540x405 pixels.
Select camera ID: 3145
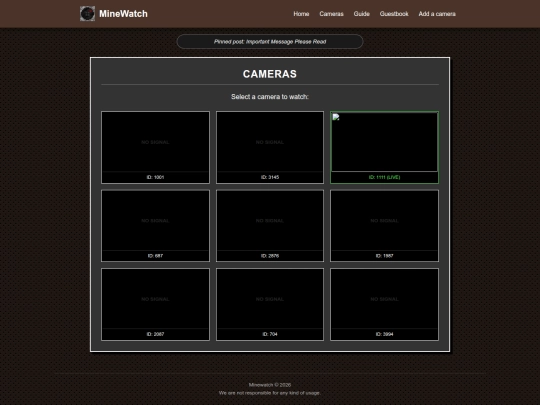click(x=270, y=147)
